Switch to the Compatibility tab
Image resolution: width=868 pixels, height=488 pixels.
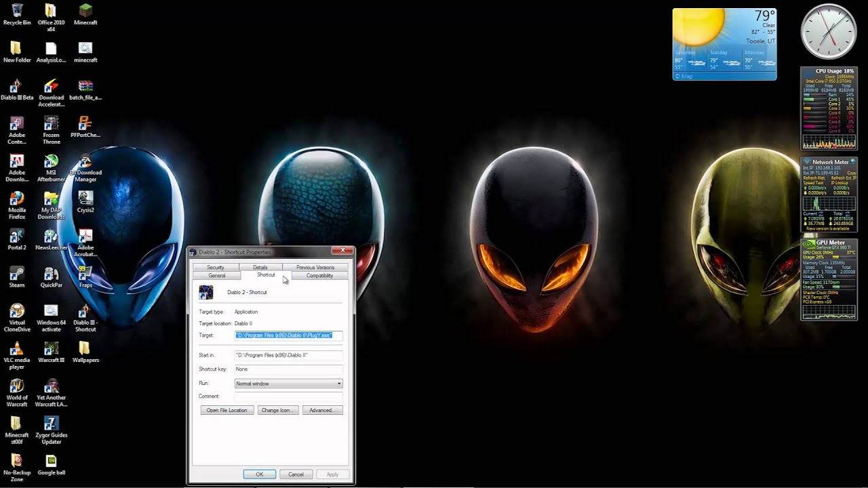tap(319, 276)
